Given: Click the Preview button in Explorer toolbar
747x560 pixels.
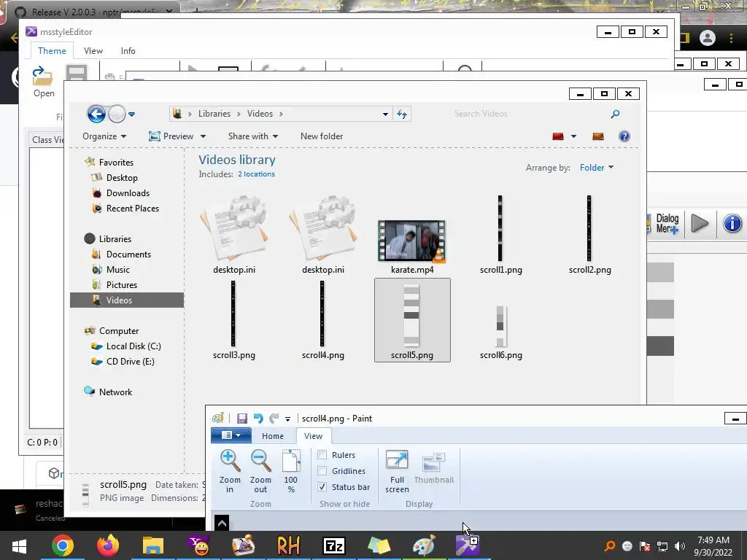Looking at the screenshot, I should coord(171,136).
